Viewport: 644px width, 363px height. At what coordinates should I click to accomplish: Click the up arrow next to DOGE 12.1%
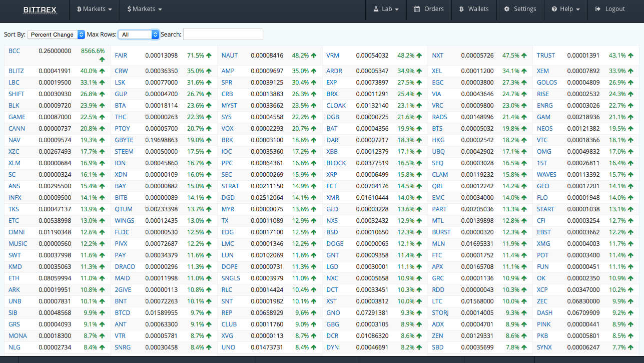click(419, 244)
